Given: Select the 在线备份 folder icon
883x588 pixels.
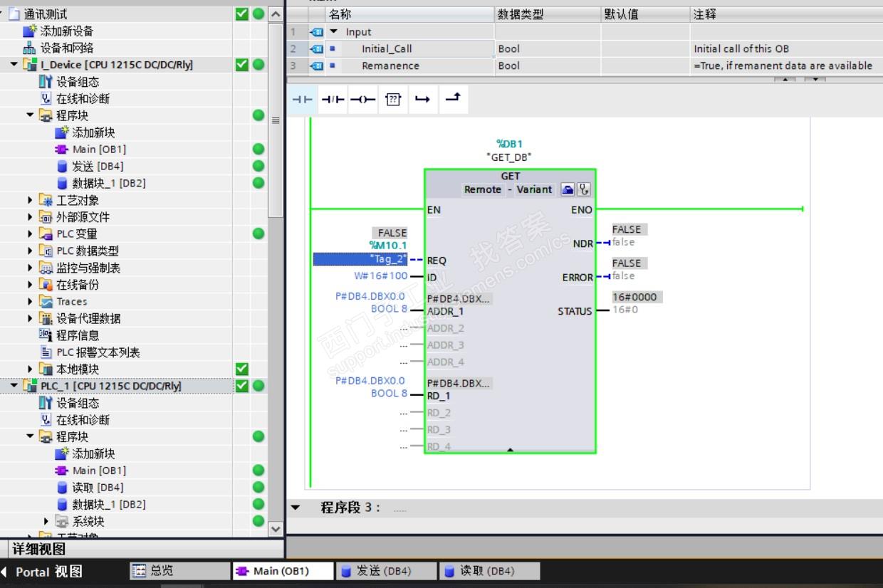Looking at the screenshot, I should (46, 285).
